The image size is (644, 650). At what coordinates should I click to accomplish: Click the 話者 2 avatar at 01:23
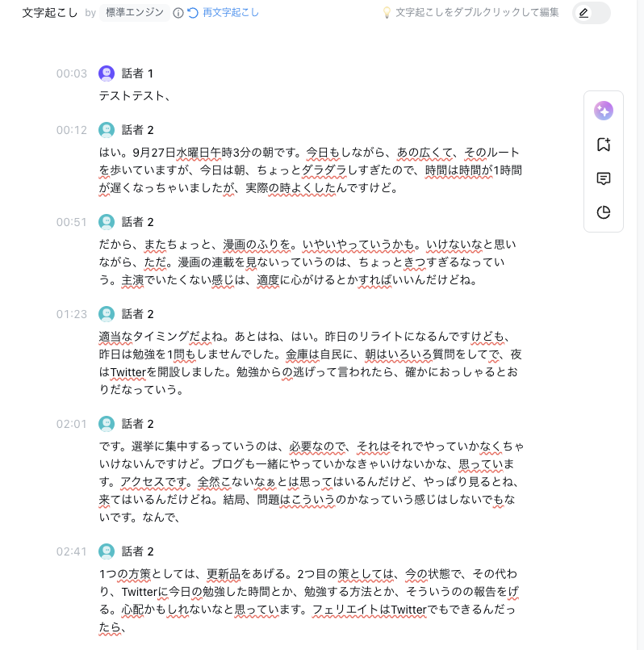[107, 314]
